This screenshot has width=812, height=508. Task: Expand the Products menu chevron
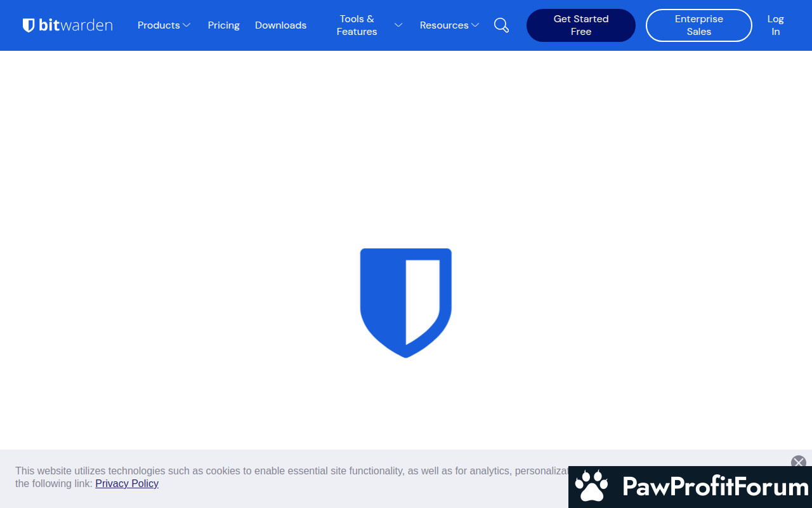coord(187,25)
